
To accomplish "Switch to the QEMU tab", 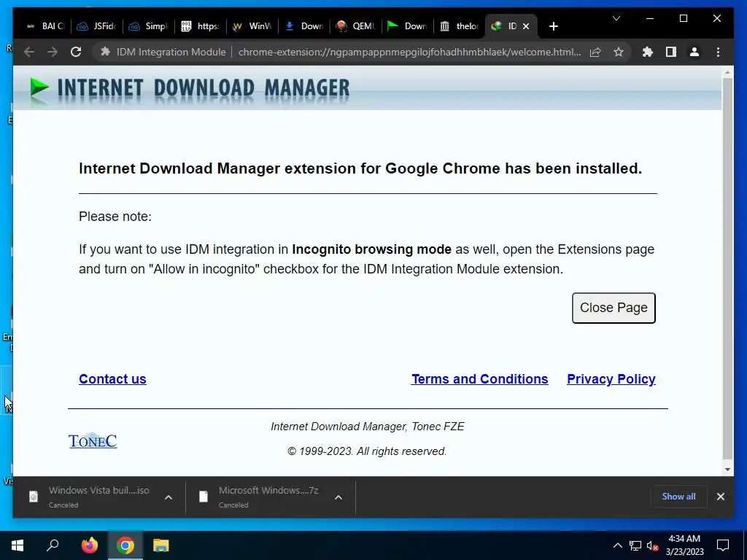I will pyautogui.click(x=355, y=26).
